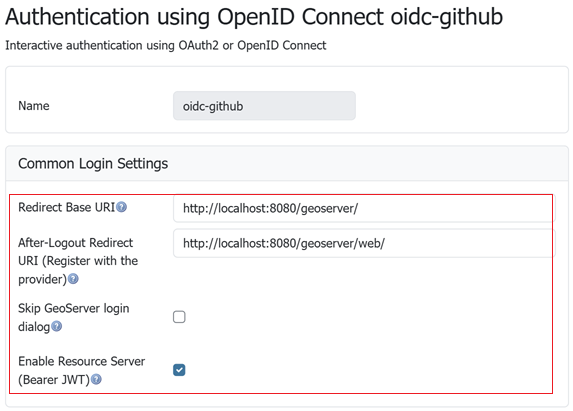Click the '(Bearer JWT)' label text
Viewport: 573px width, 411px height.
pos(54,380)
